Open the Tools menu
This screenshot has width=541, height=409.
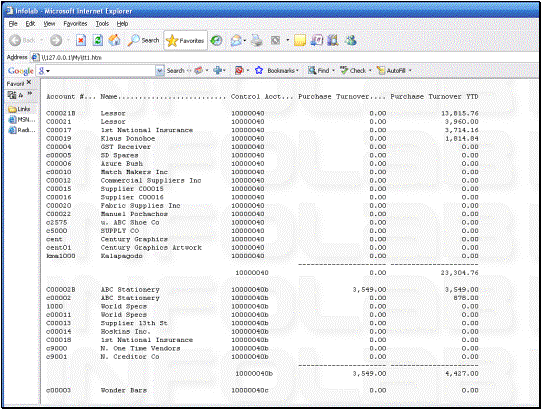click(102, 23)
